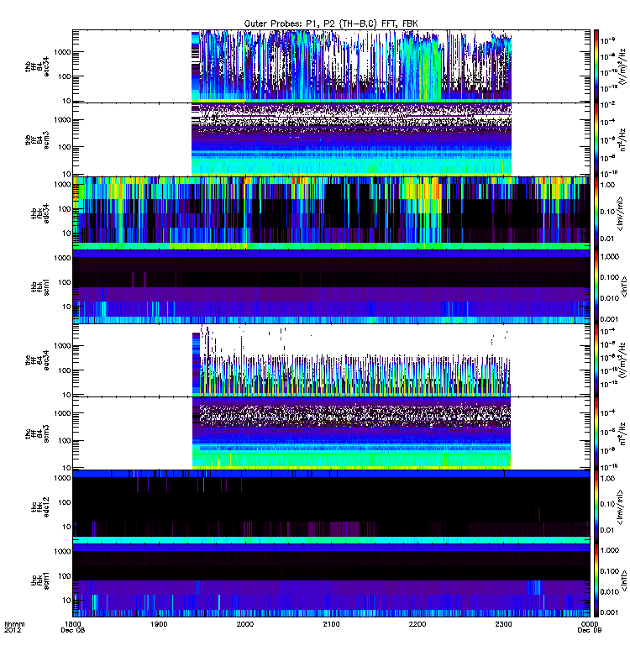
Task: Click the color bar of the thc fff scm3 panel
Action: (596, 433)
